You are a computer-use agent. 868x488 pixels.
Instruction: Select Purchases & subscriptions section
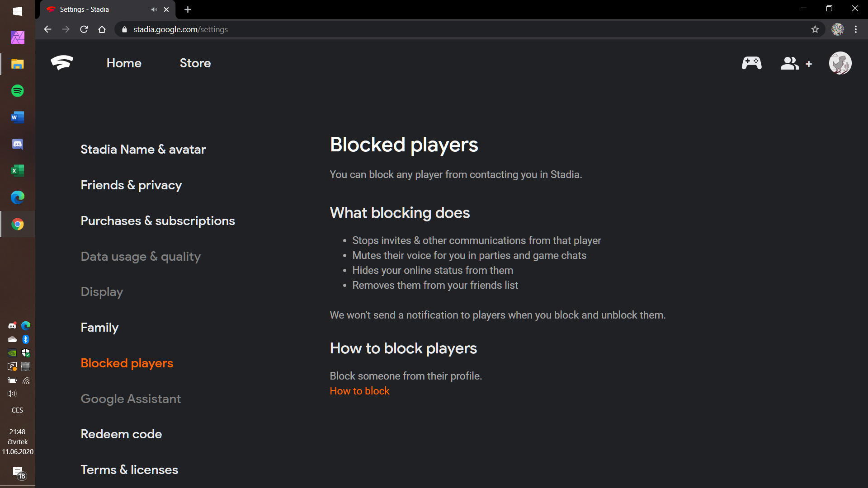(157, 221)
